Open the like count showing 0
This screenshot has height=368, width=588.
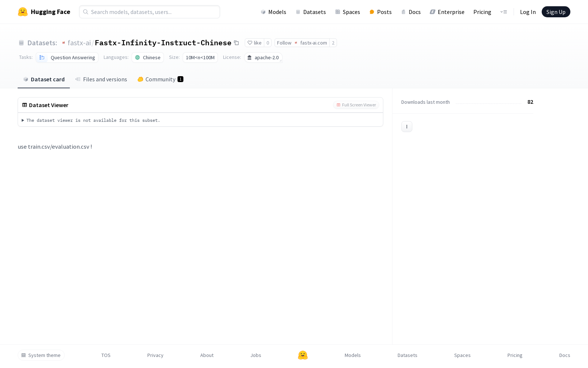[268, 43]
